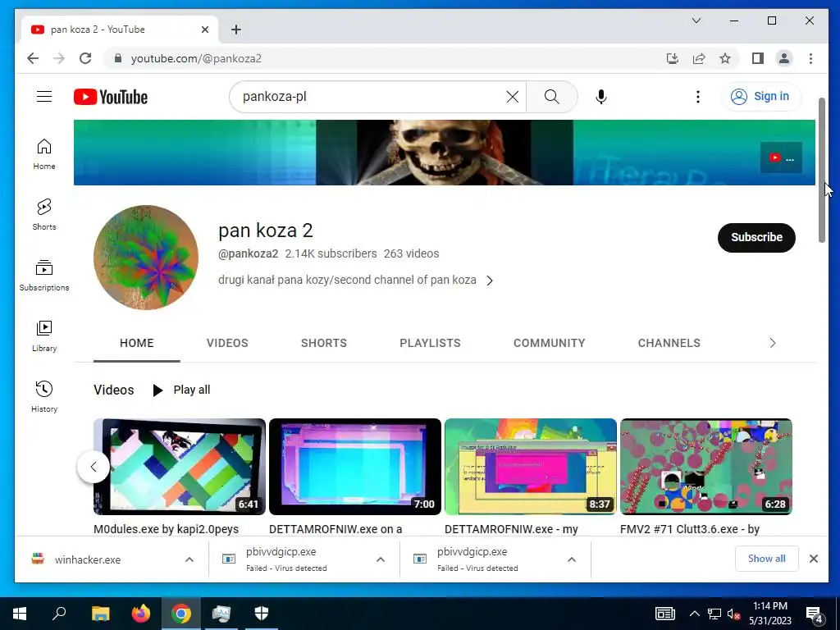Toggle the Chrome side panel
The height and width of the screenshot is (630, 840).
pyautogui.click(x=757, y=58)
